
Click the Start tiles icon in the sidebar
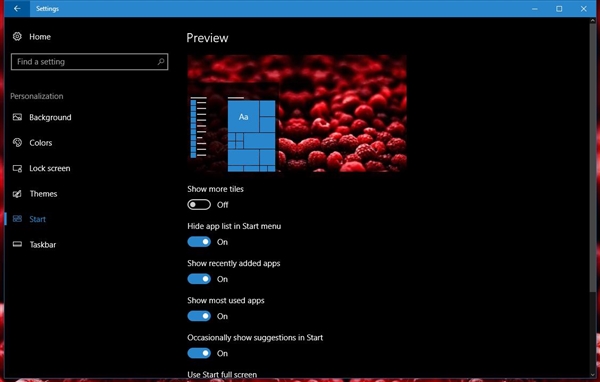pyautogui.click(x=17, y=219)
